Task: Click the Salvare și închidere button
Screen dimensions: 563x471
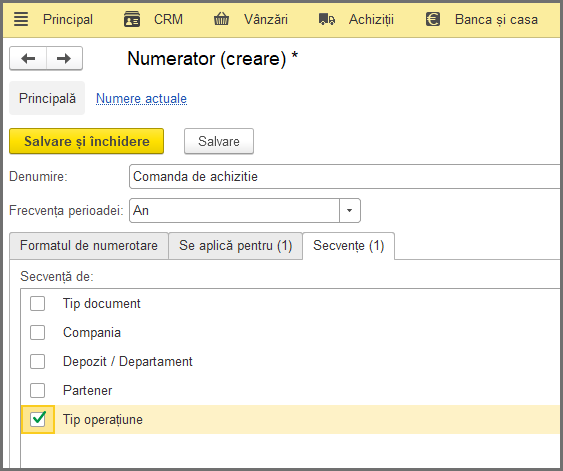Action: click(x=87, y=141)
